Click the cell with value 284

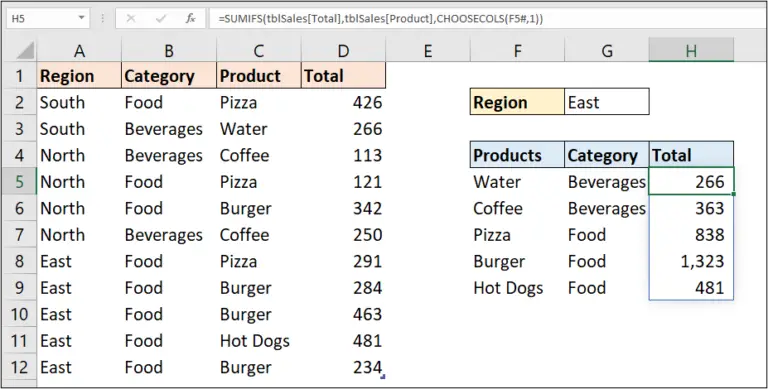pyautogui.click(x=343, y=287)
